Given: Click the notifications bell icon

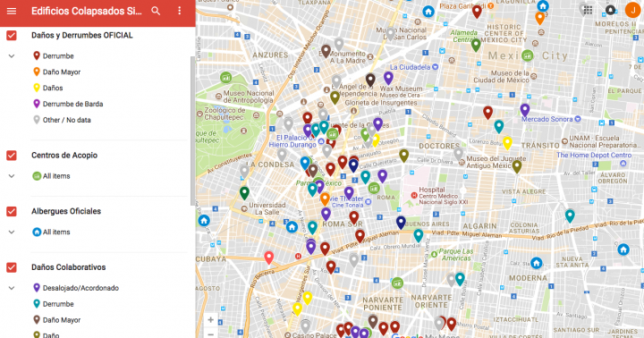Looking at the screenshot, I should click(610, 10).
